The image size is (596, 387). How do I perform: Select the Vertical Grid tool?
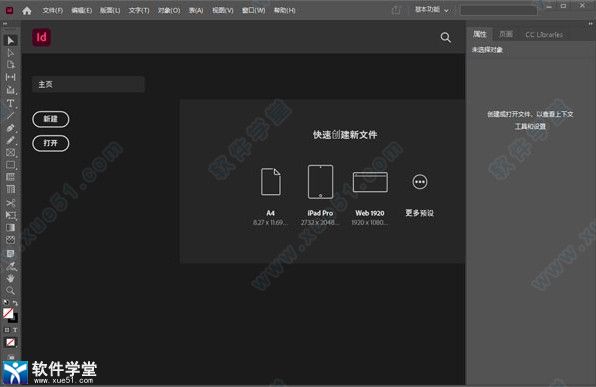point(11,189)
